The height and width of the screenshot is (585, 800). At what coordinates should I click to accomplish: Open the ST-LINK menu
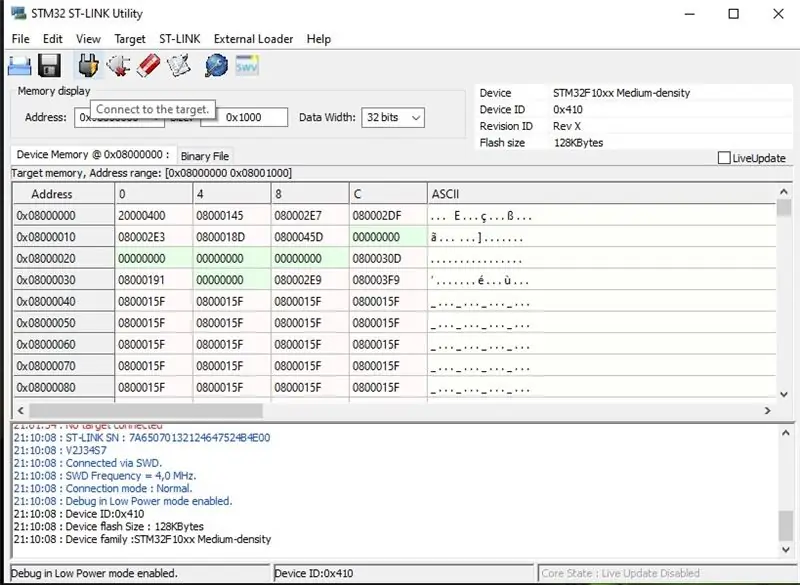(x=180, y=39)
